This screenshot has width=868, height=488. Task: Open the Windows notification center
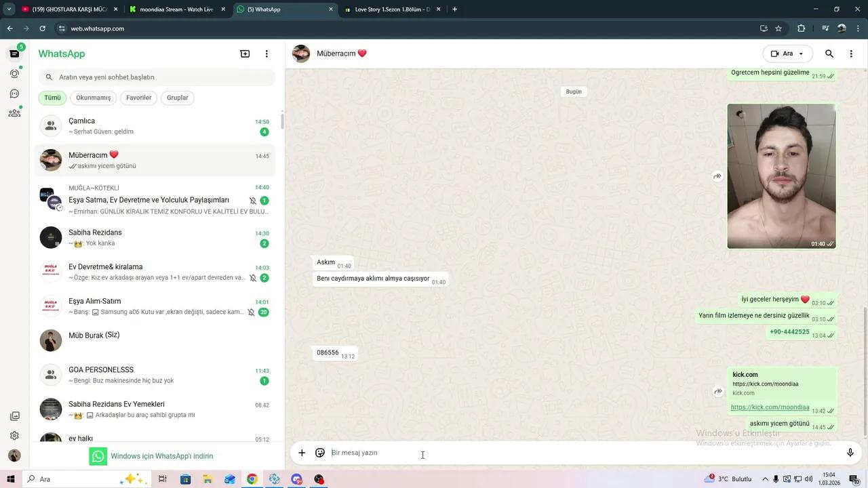click(854, 479)
